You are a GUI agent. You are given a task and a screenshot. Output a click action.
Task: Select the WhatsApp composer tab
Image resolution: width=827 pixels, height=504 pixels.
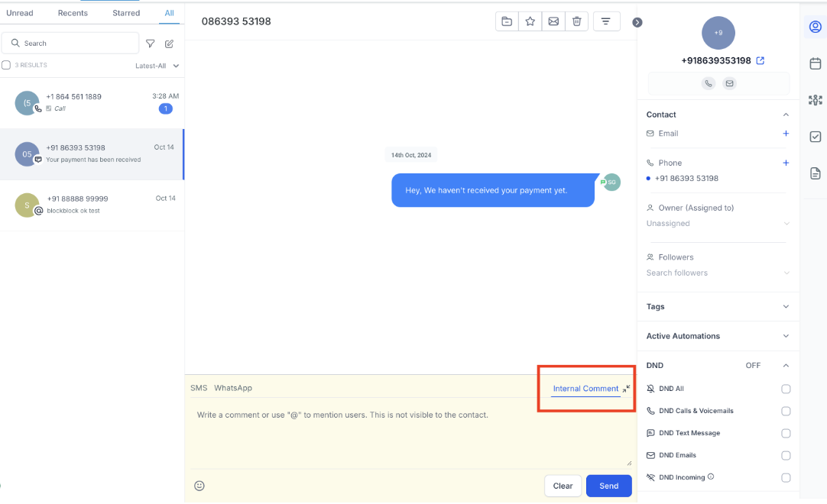coord(232,388)
